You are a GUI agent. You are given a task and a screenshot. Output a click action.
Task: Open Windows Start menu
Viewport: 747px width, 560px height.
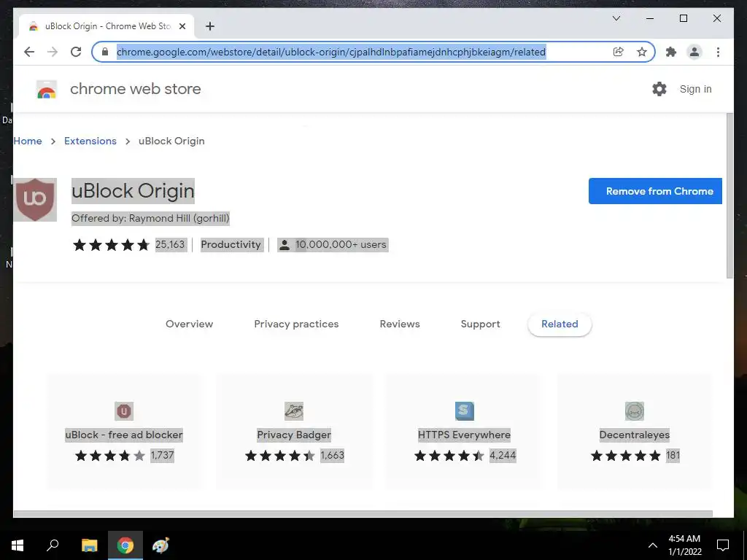coord(18,545)
